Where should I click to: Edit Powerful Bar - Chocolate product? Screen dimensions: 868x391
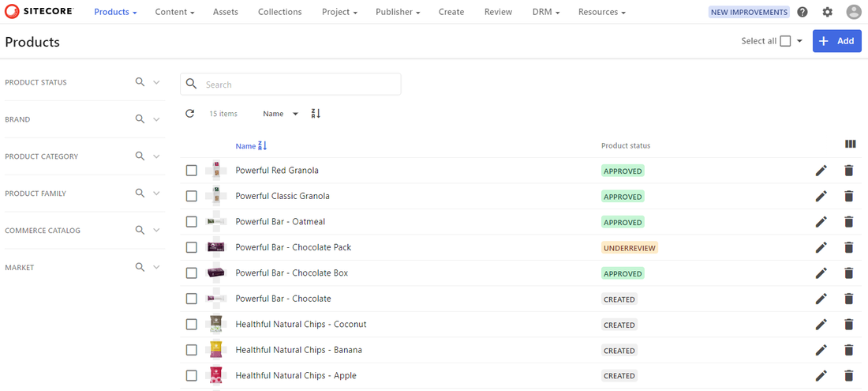tap(821, 299)
